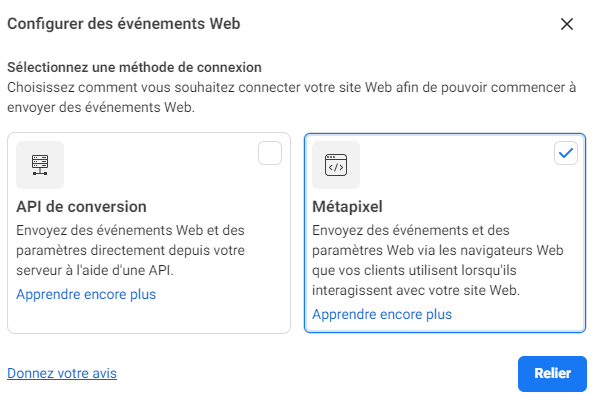This screenshot has width=598, height=396.
Task: Uncheck the Métapixel checkbox
Action: coord(566,153)
